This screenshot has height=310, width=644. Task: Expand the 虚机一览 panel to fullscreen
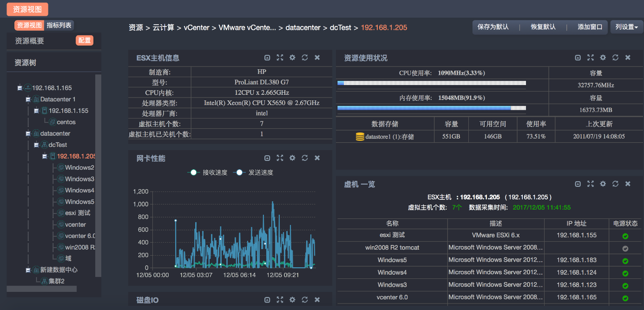tap(590, 184)
